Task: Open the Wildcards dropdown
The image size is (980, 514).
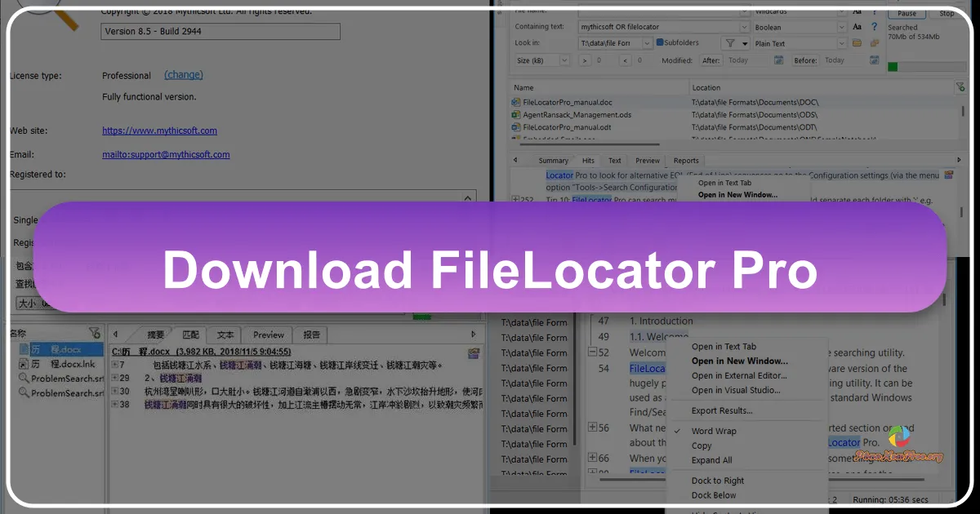Action: click(x=843, y=11)
